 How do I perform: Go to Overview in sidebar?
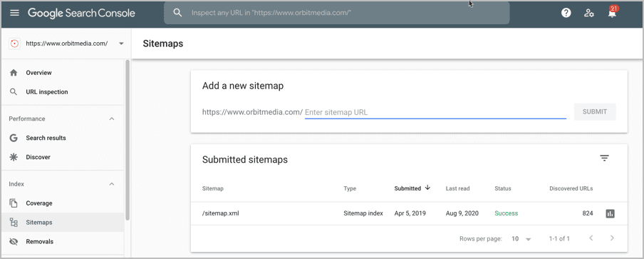(x=38, y=73)
